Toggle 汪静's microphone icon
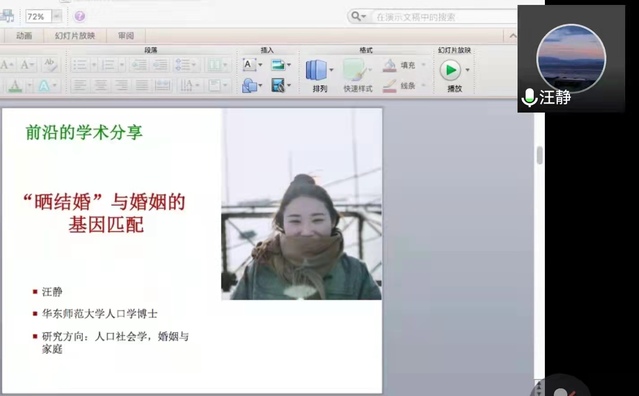The height and width of the screenshot is (396, 639). [x=529, y=98]
